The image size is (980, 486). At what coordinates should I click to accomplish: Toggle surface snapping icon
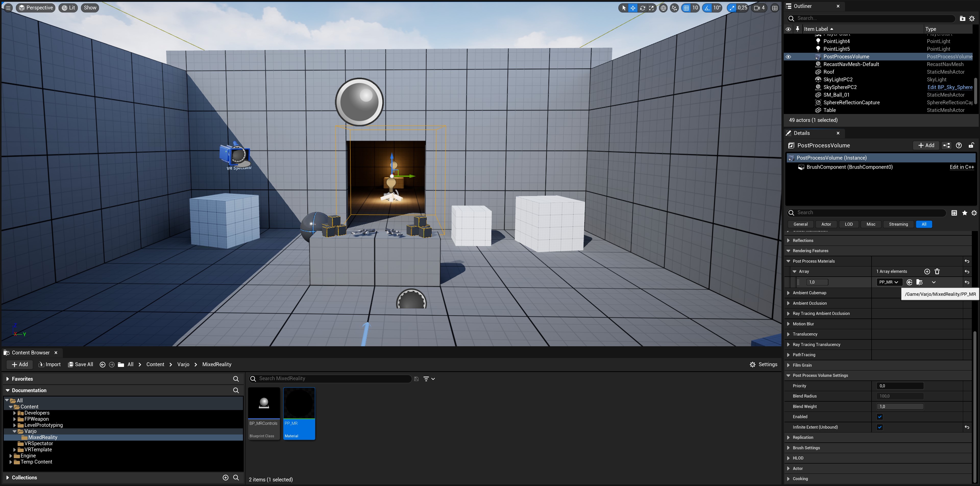(x=674, y=8)
